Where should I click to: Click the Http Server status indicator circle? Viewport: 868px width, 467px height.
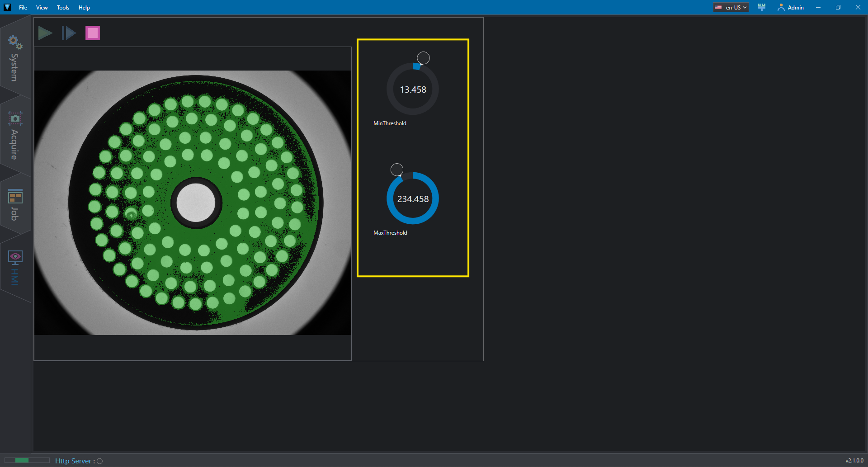[x=100, y=461]
